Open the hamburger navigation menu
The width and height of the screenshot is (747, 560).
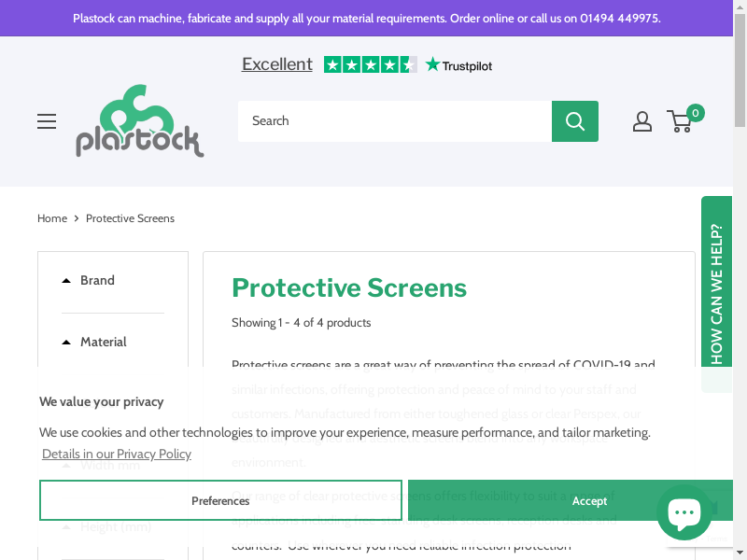point(47,121)
